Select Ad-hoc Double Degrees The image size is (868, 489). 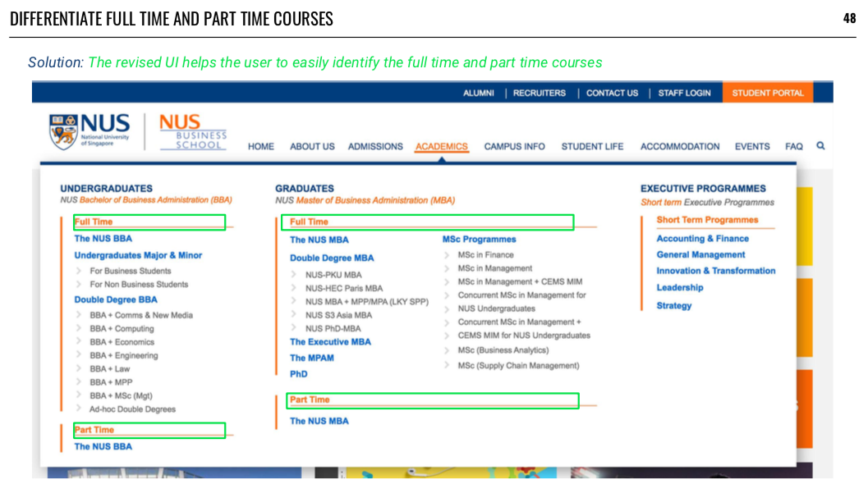click(x=132, y=409)
